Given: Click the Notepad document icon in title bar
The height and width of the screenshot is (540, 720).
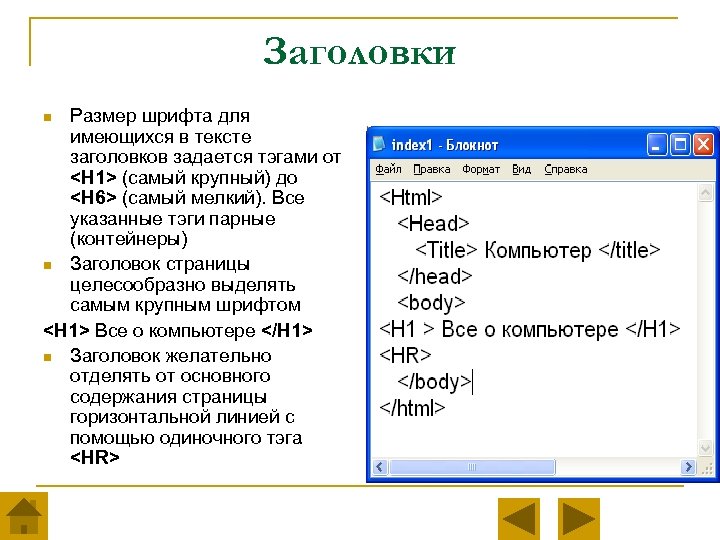Looking at the screenshot, I should [379, 144].
